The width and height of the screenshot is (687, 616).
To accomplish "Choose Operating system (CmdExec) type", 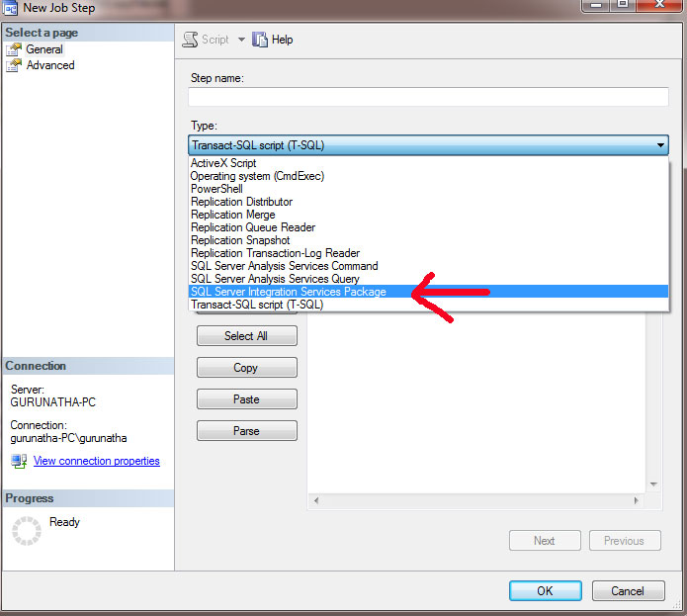I will pos(428,176).
